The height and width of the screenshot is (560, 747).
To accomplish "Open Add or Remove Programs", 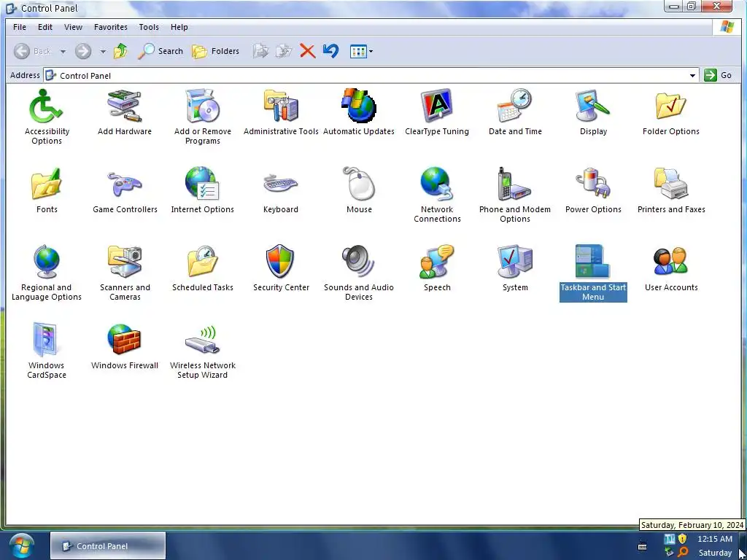I will (203, 117).
